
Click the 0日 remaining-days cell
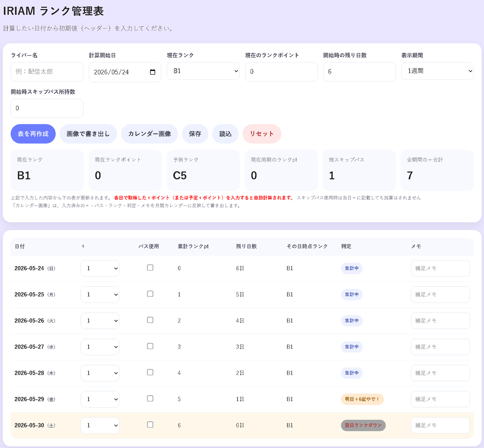coord(240,425)
